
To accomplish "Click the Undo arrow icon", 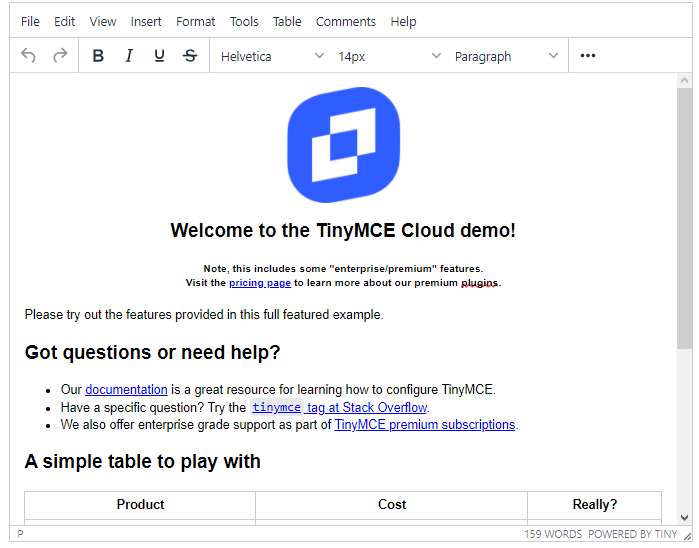I will (x=28, y=56).
